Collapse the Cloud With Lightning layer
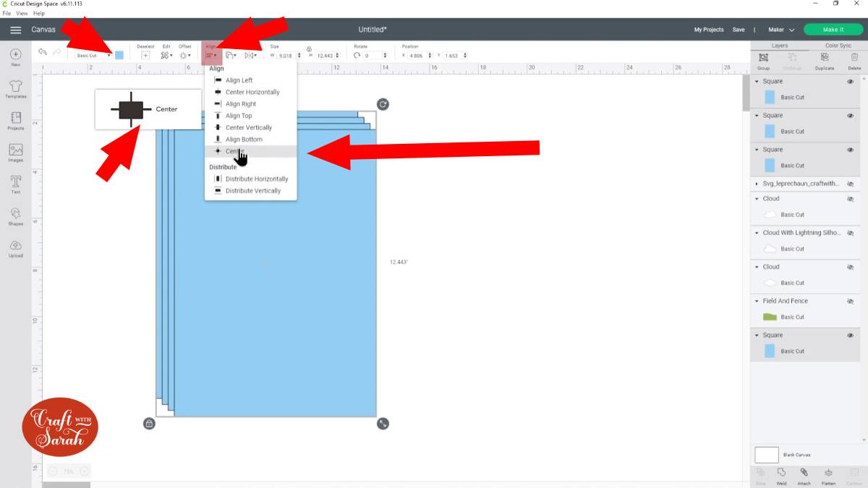This screenshot has width=868, height=488. [757, 233]
